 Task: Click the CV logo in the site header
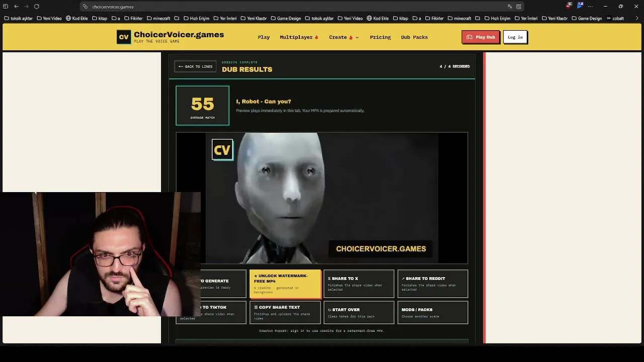coord(124,37)
